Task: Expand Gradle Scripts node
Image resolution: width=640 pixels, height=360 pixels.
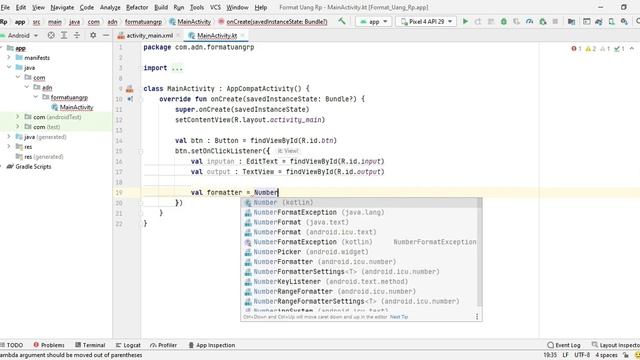Action: (2, 167)
